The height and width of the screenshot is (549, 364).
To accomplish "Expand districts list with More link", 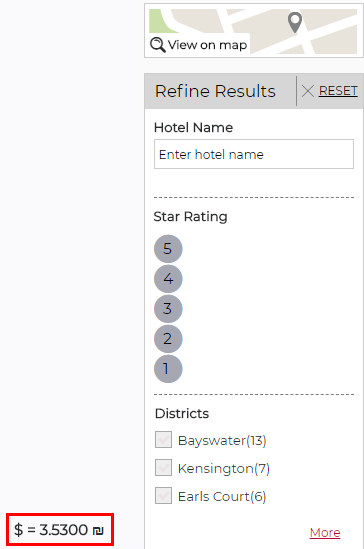I will coord(325,533).
